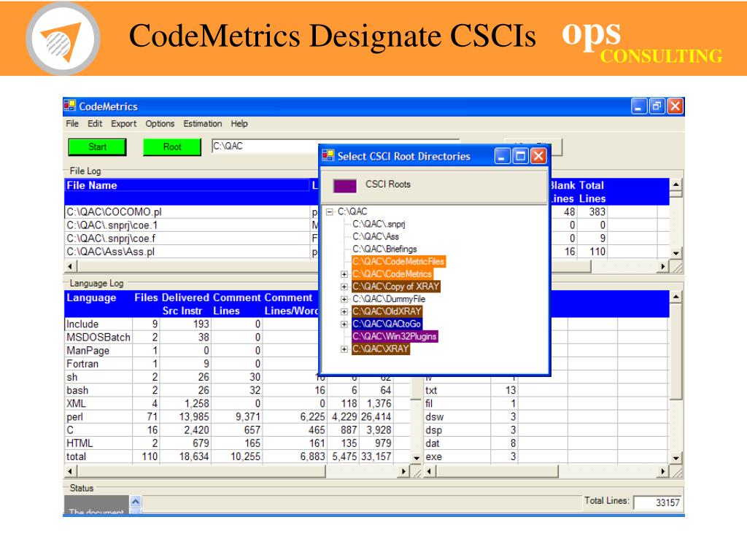Select C:\QAC\.snprj in the tree
This screenshot has height=560, width=747.
[379, 225]
